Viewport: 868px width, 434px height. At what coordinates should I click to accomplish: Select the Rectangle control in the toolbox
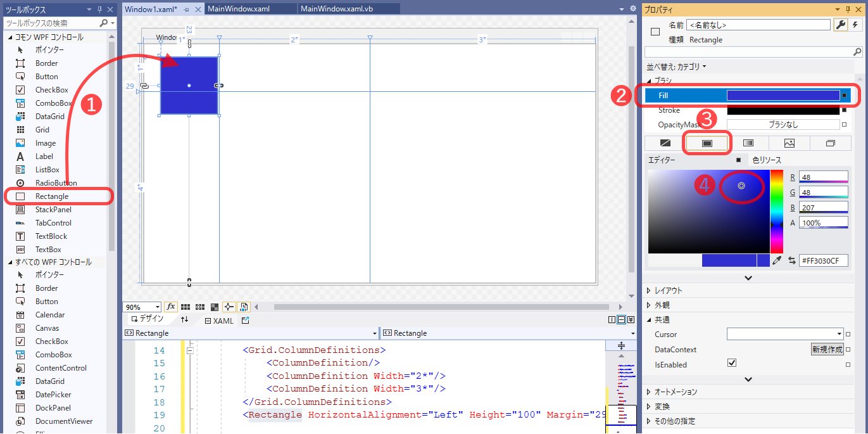(52, 196)
